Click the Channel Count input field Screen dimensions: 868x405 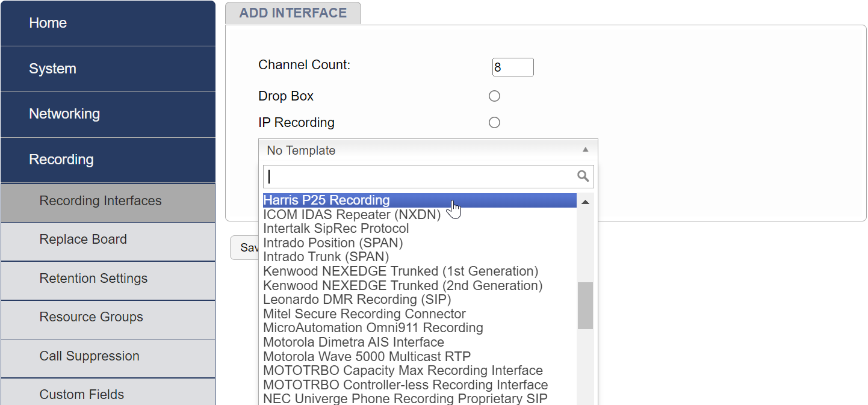coord(512,67)
